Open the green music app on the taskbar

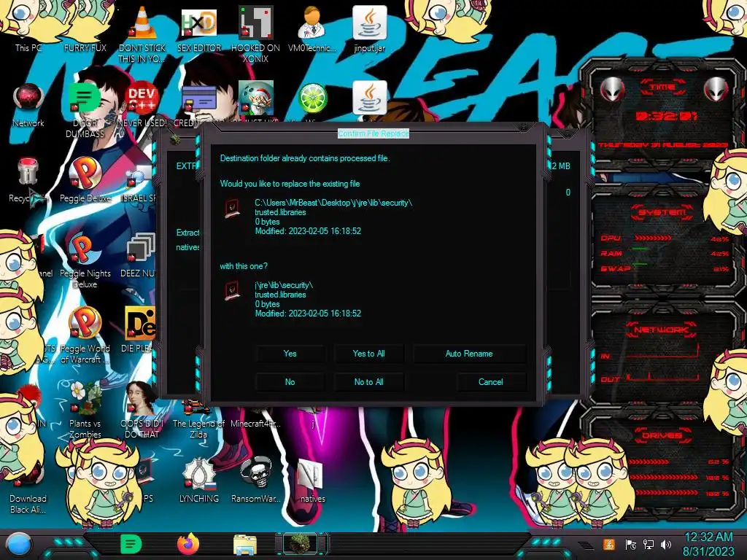click(131, 544)
